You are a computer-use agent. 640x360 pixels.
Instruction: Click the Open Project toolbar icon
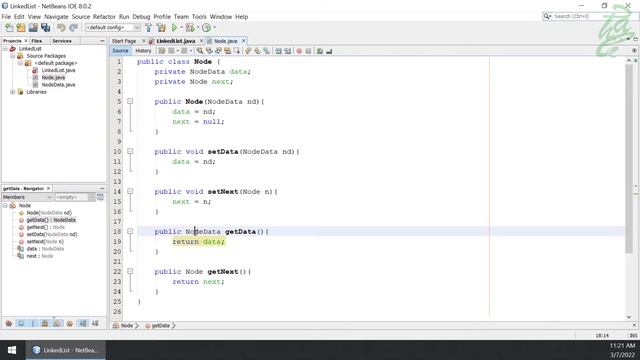point(33,28)
